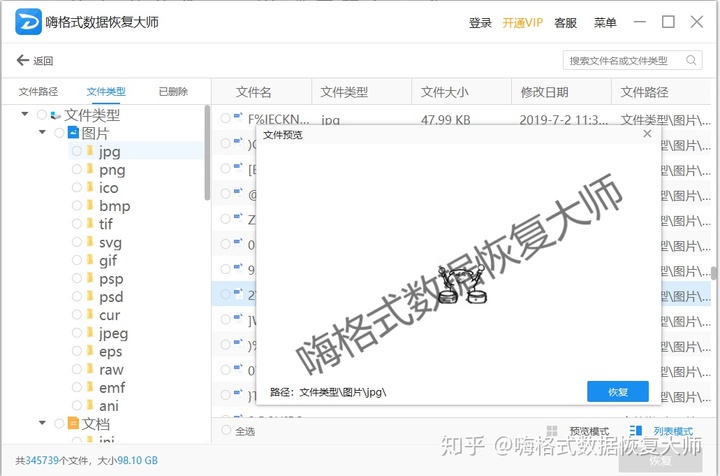Switch to 已删除 tab
720x476 pixels.
(173, 92)
